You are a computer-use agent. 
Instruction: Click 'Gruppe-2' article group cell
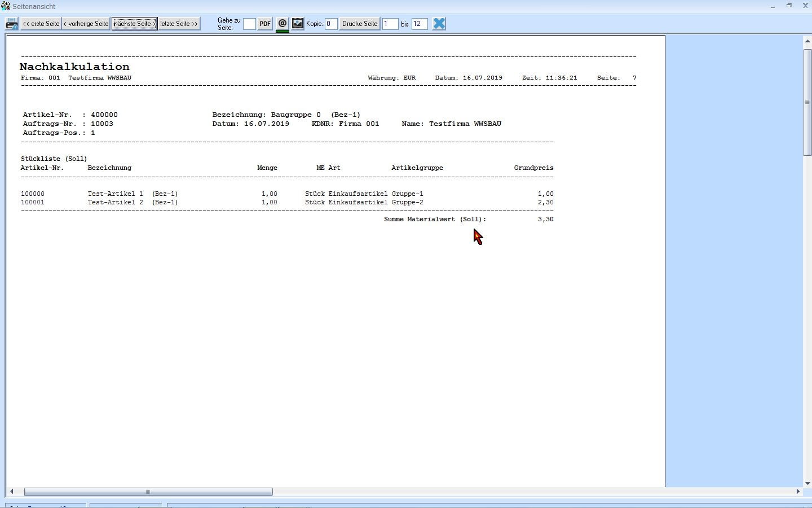click(x=407, y=202)
